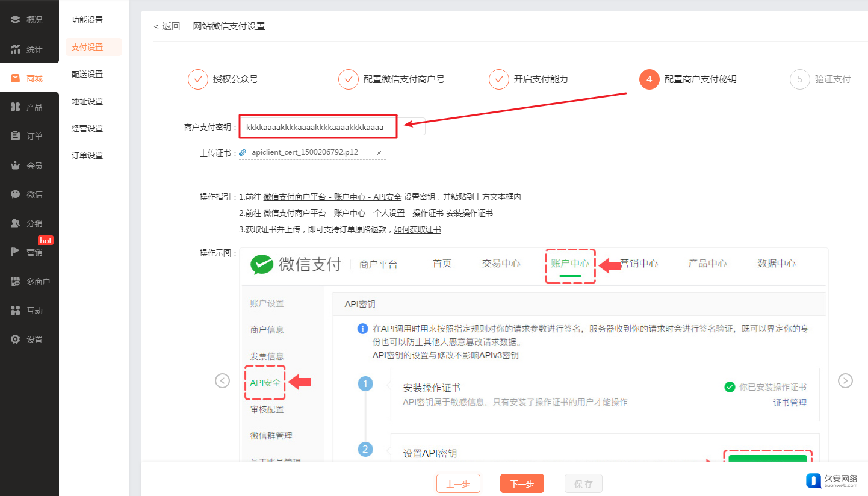The image size is (868, 496).
Task: Open 功能设置 in the submenu
Action: (87, 20)
